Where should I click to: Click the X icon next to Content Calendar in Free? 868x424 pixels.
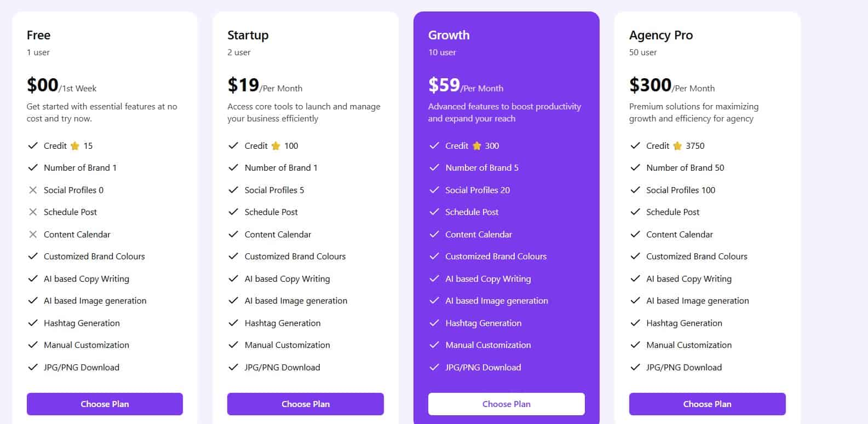32,234
